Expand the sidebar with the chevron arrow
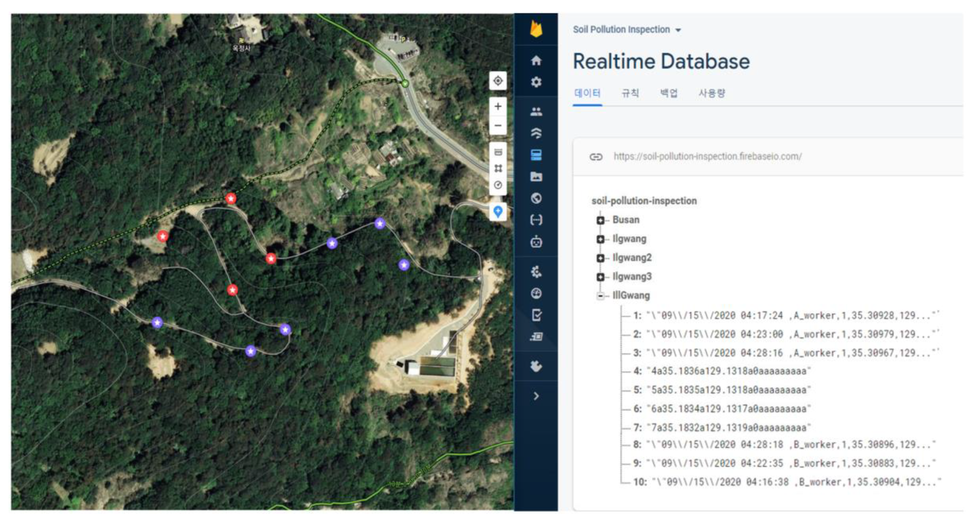The height and width of the screenshot is (521, 980). tap(536, 396)
